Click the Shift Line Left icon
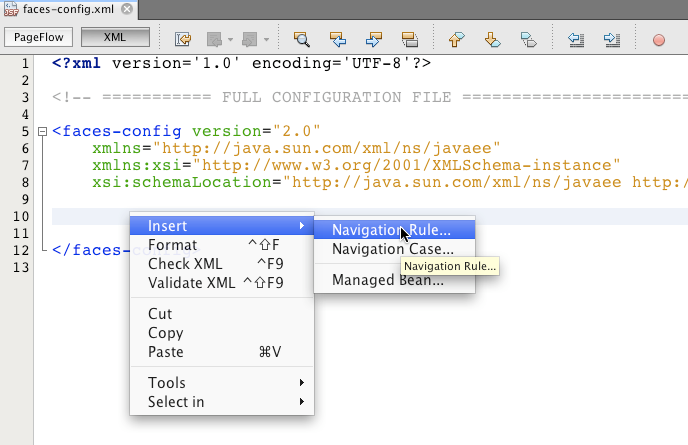688x445 pixels. [x=576, y=39]
